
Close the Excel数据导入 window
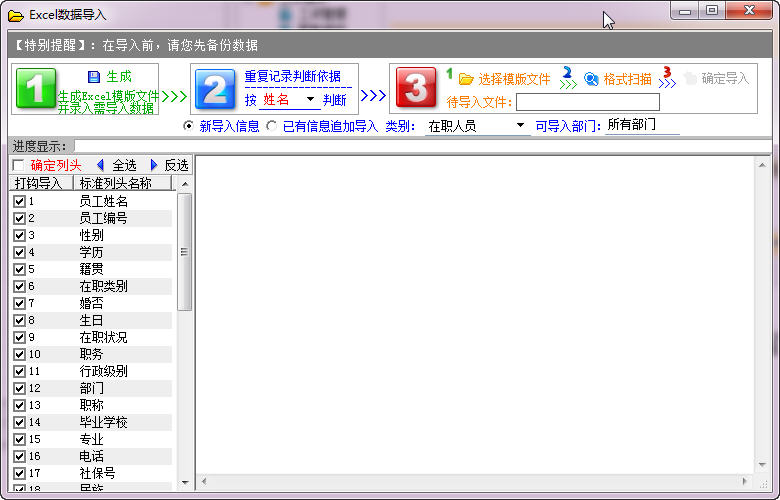[749, 11]
